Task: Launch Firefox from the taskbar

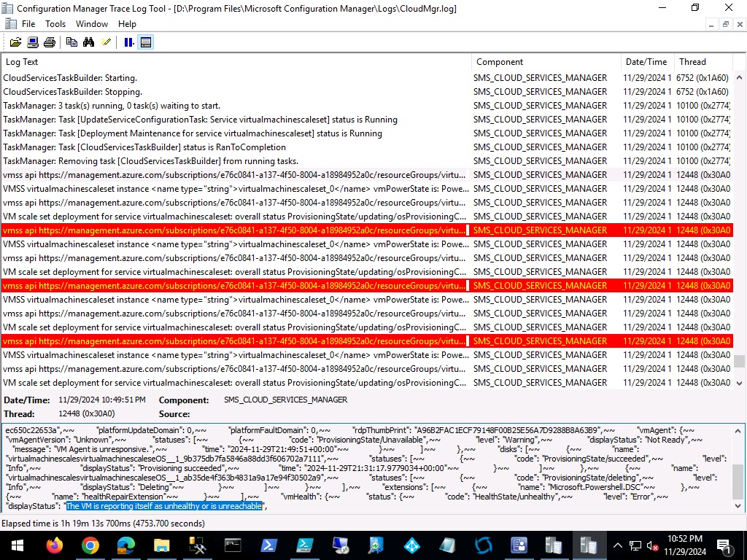Action: 55,545
